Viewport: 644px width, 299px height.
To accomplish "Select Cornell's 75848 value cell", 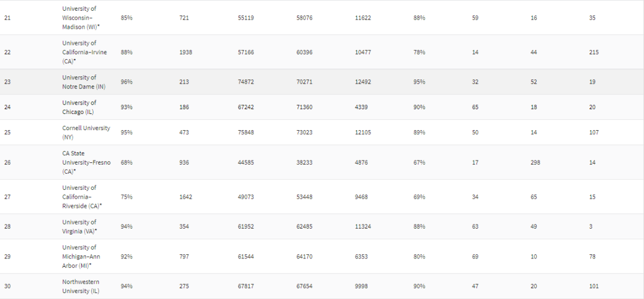I will (246, 132).
